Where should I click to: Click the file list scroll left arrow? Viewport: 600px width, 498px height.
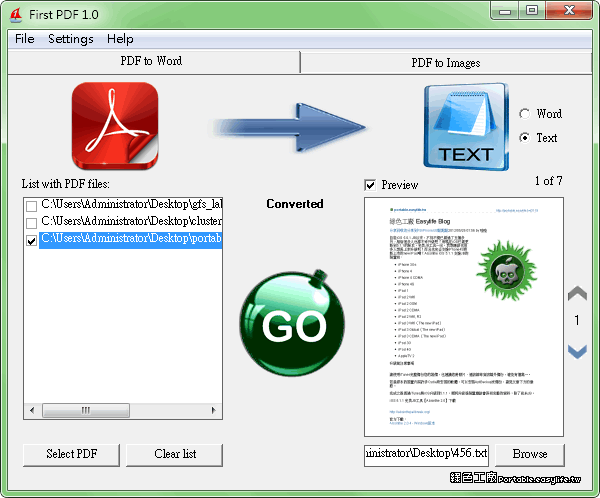(32, 410)
